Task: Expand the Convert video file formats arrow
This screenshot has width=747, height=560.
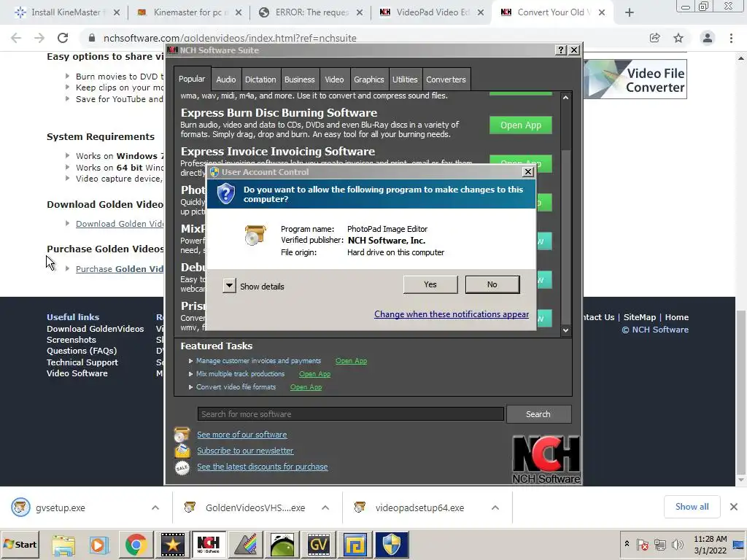Action: click(x=190, y=387)
